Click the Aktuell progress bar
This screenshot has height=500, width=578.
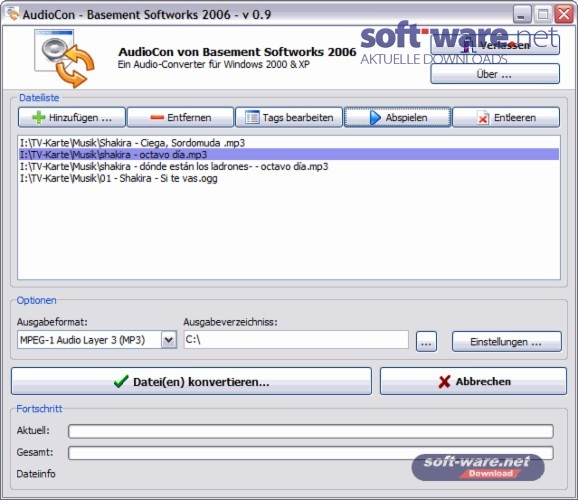click(x=311, y=431)
